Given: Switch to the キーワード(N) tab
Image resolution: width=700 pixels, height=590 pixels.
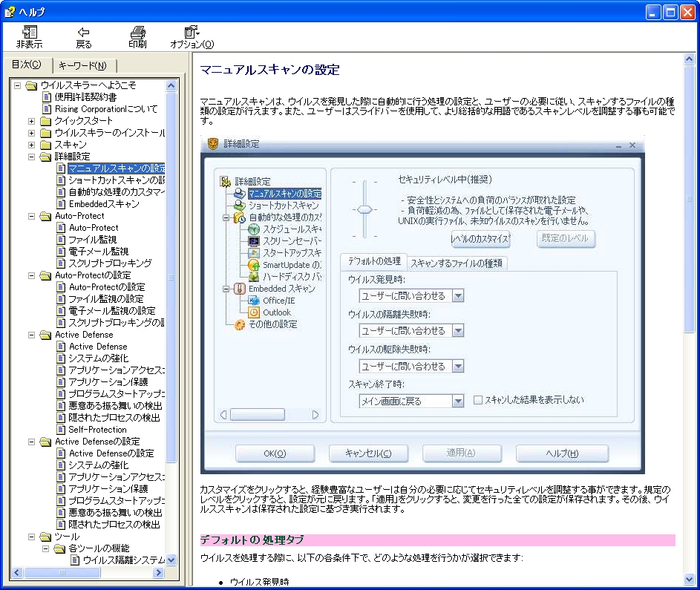Looking at the screenshot, I should tap(83, 66).
